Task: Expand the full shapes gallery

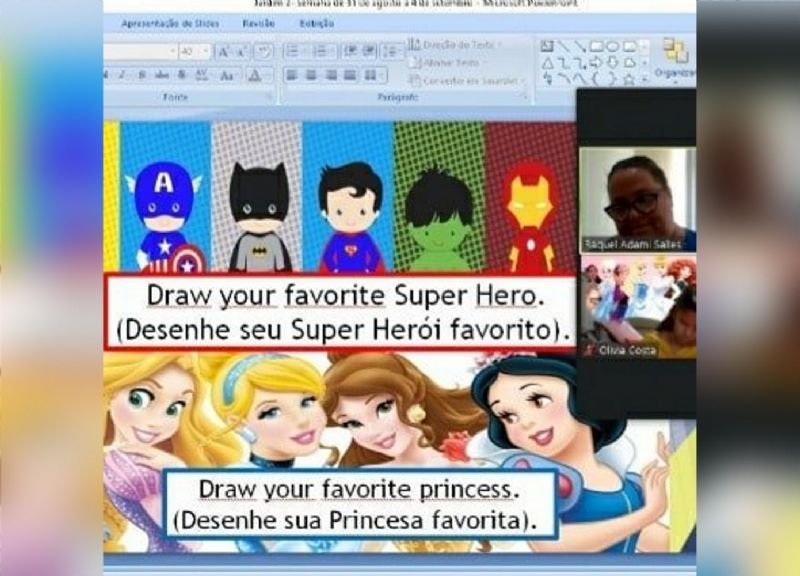Action: pos(645,79)
